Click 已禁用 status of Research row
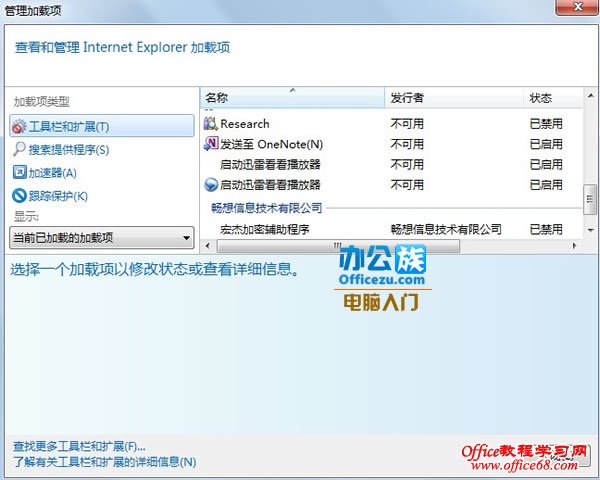600x480 pixels. pos(546,124)
